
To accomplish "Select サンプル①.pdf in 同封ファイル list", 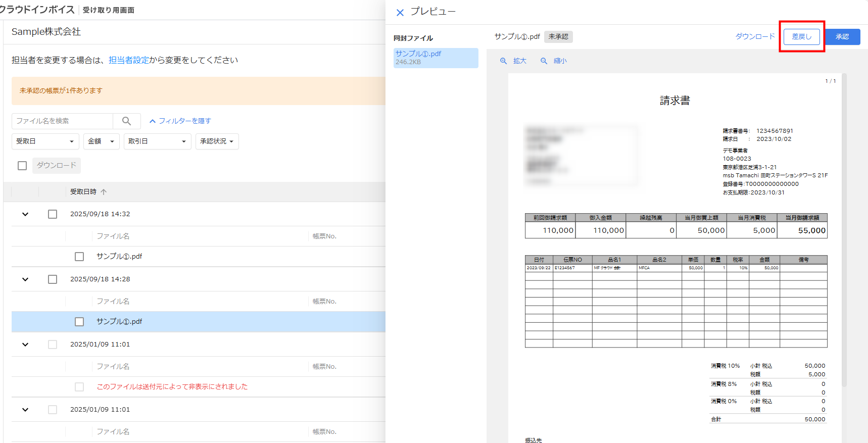I will [436, 58].
